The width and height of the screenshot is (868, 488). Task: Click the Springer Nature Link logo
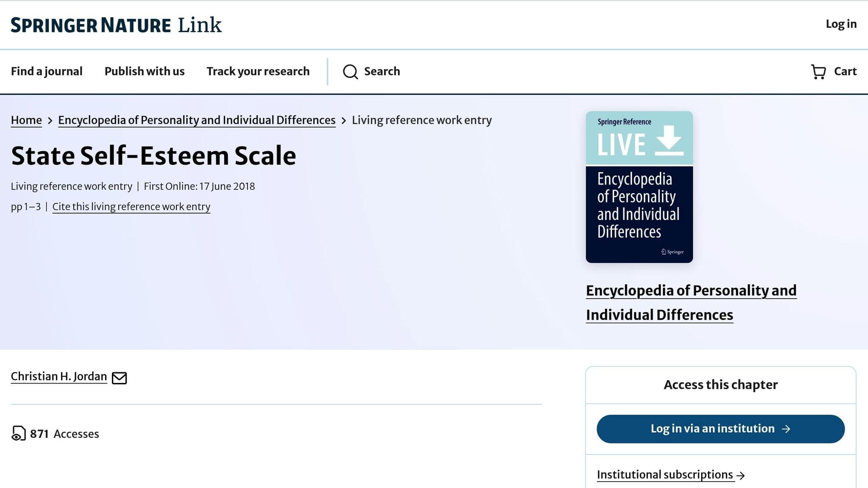coord(116,25)
